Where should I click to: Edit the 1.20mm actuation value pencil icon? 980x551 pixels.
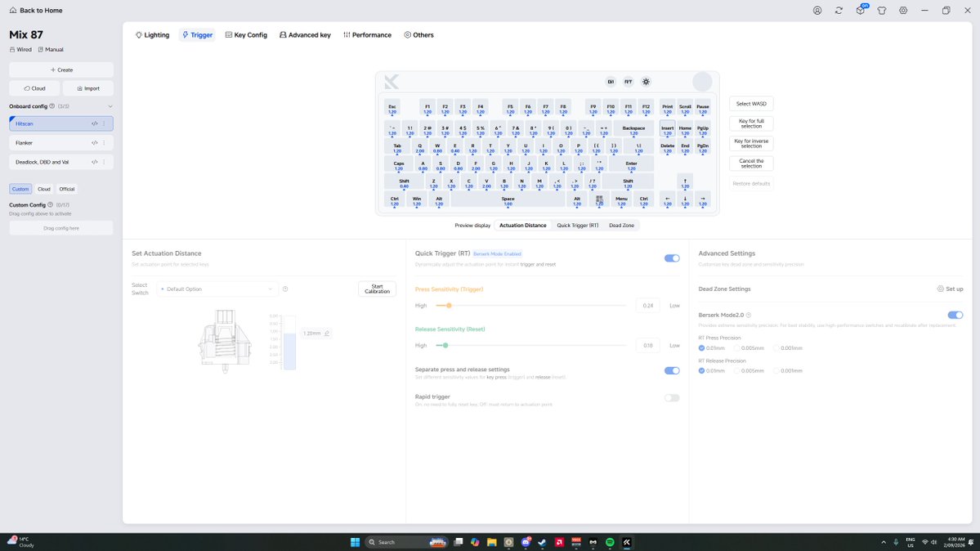(x=327, y=334)
